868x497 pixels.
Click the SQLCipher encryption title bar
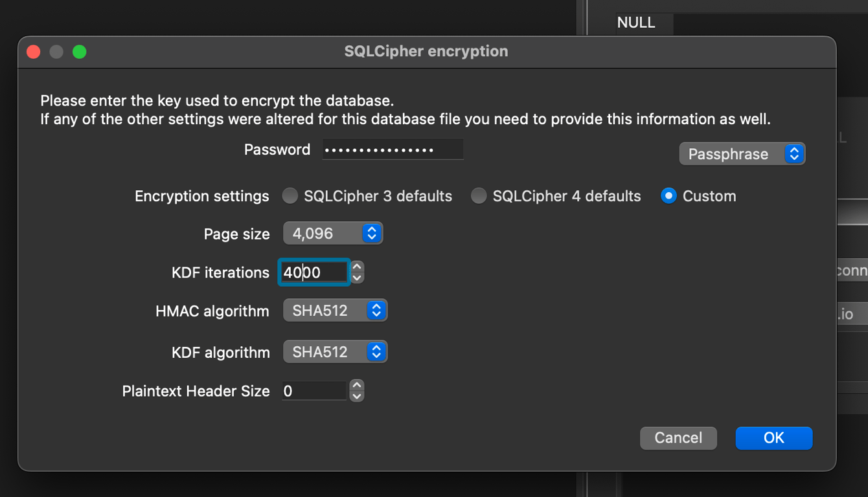[426, 52]
